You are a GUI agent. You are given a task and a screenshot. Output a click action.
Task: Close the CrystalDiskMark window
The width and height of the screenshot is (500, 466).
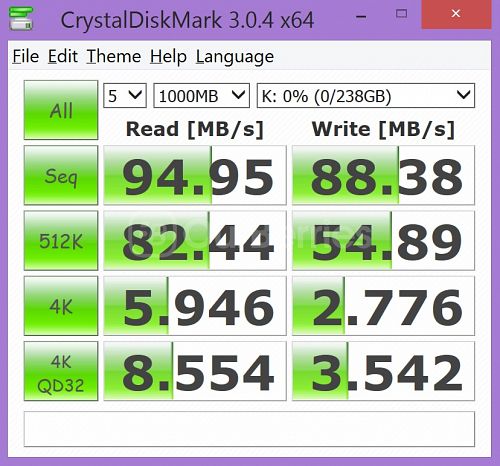point(456,14)
